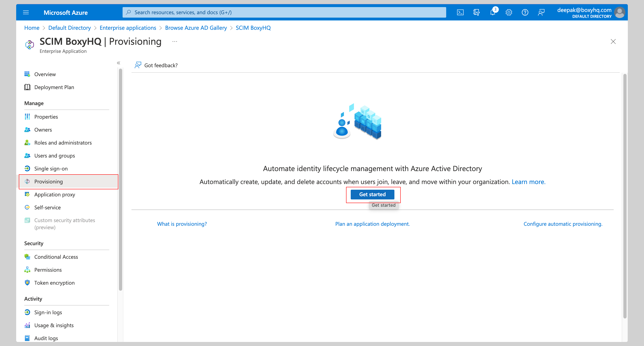Open the notifications bell
Screen dimensions: 644x346
click(x=493, y=12)
